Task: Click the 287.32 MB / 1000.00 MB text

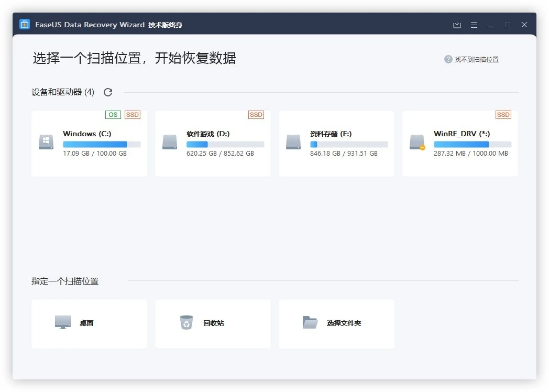Action: click(x=471, y=154)
